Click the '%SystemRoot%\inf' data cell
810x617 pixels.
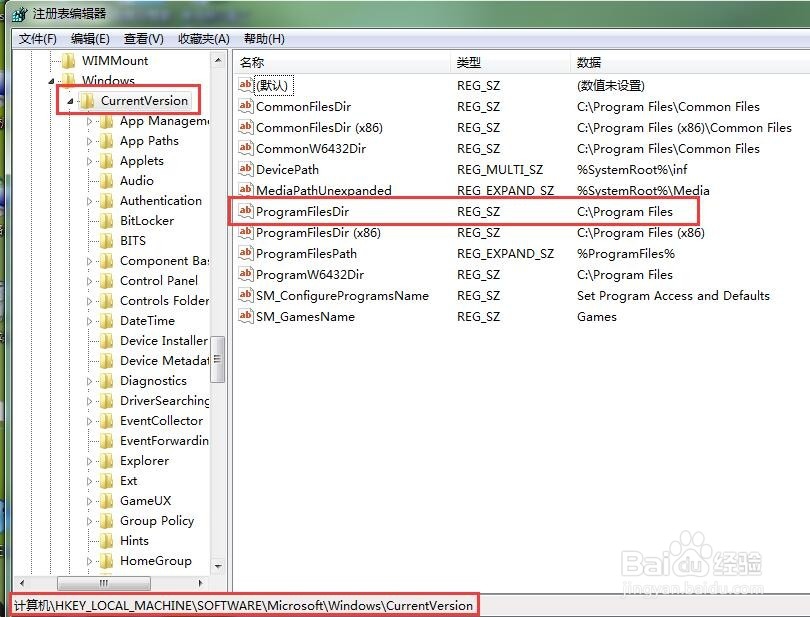tap(632, 169)
